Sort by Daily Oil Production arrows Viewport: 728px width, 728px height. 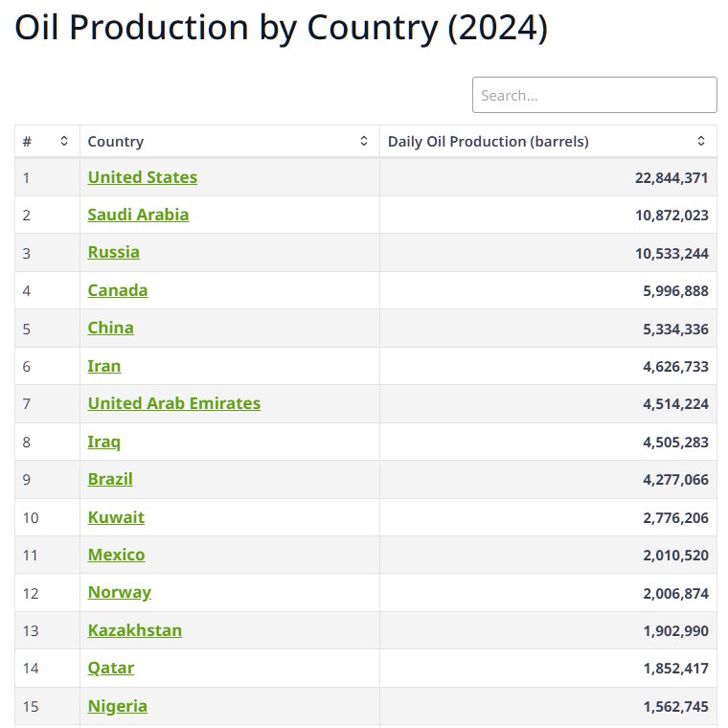click(x=701, y=141)
